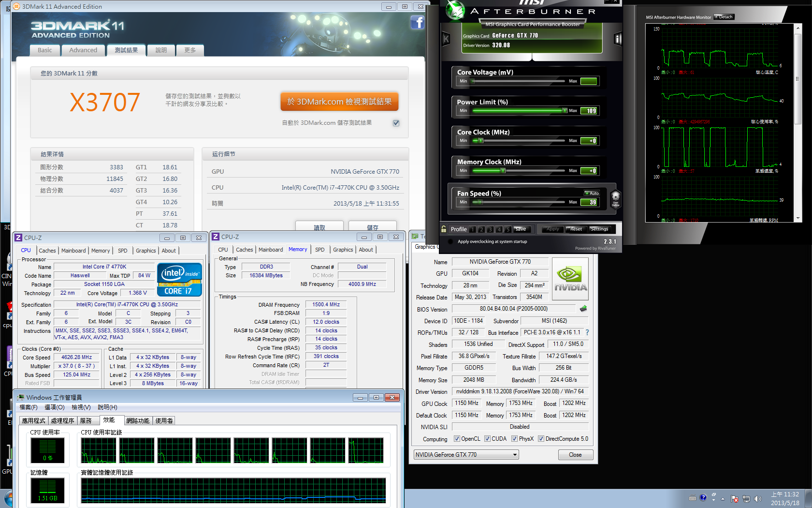The height and width of the screenshot is (508, 812).
Task: Open the volume speaker icon in system tray
Action: pyautogui.click(x=757, y=499)
